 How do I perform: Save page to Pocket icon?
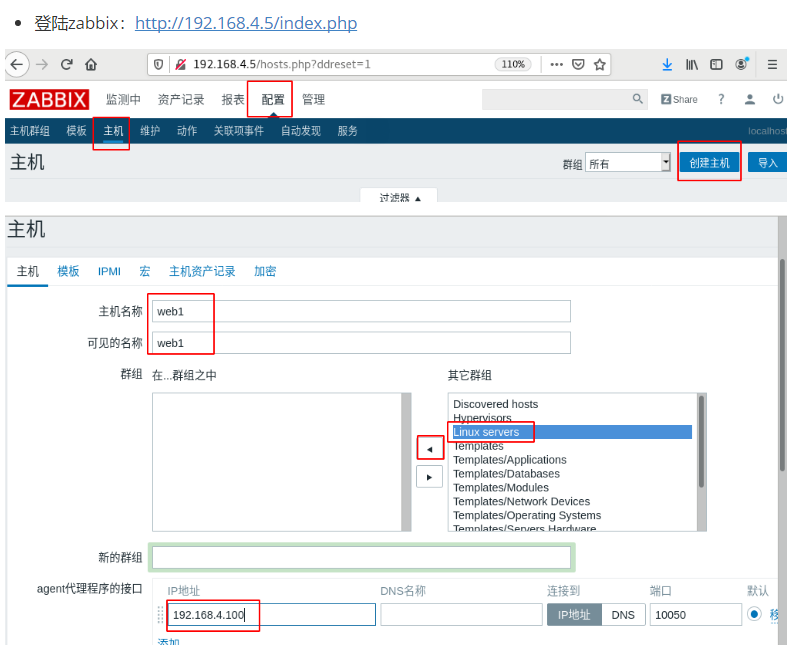click(x=578, y=65)
